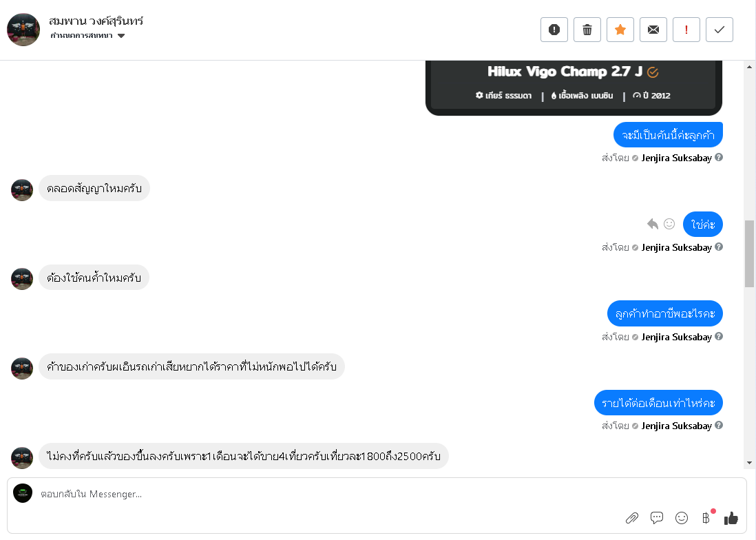Screen dimensions: 756x540
Task: Open the Hilux Vigo Champ 2.7 J card
Action: (x=574, y=83)
